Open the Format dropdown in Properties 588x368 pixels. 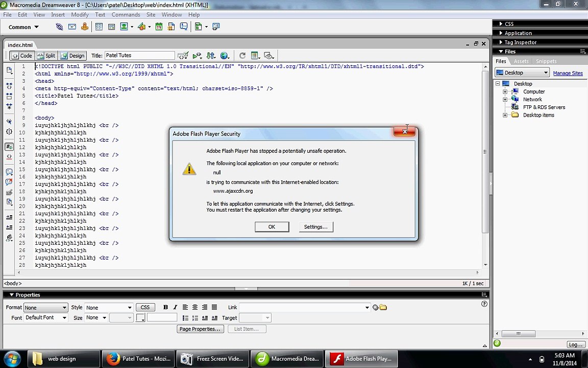pyautogui.click(x=45, y=308)
